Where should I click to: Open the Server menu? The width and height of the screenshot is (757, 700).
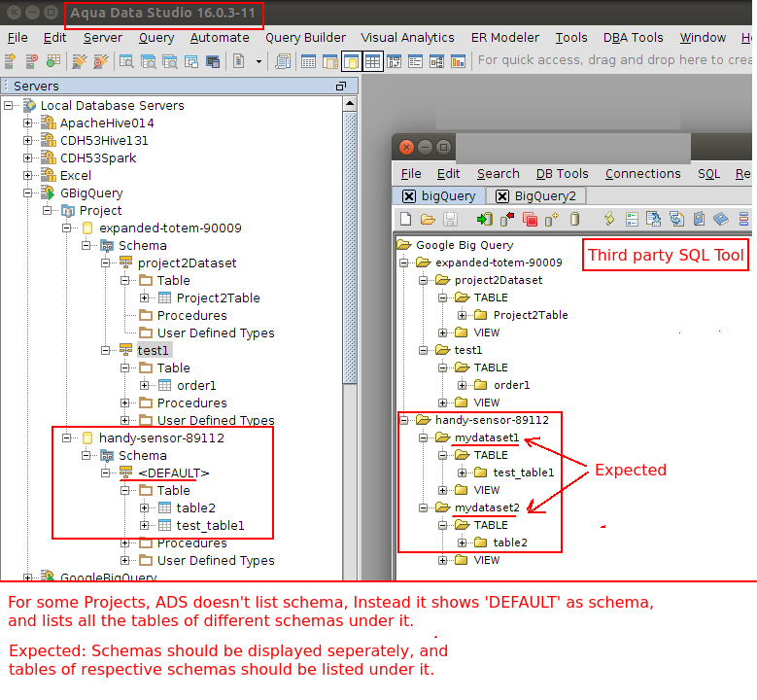[103, 38]
